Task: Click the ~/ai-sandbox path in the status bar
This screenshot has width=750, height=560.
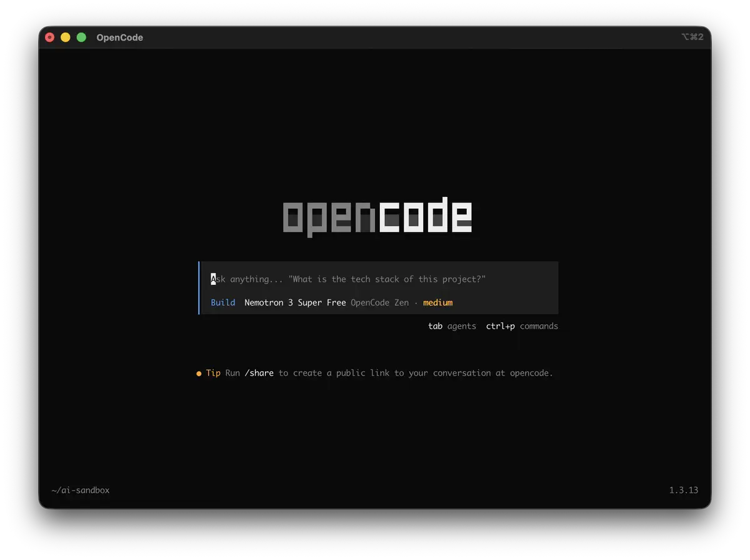Action: pos(80,490)
